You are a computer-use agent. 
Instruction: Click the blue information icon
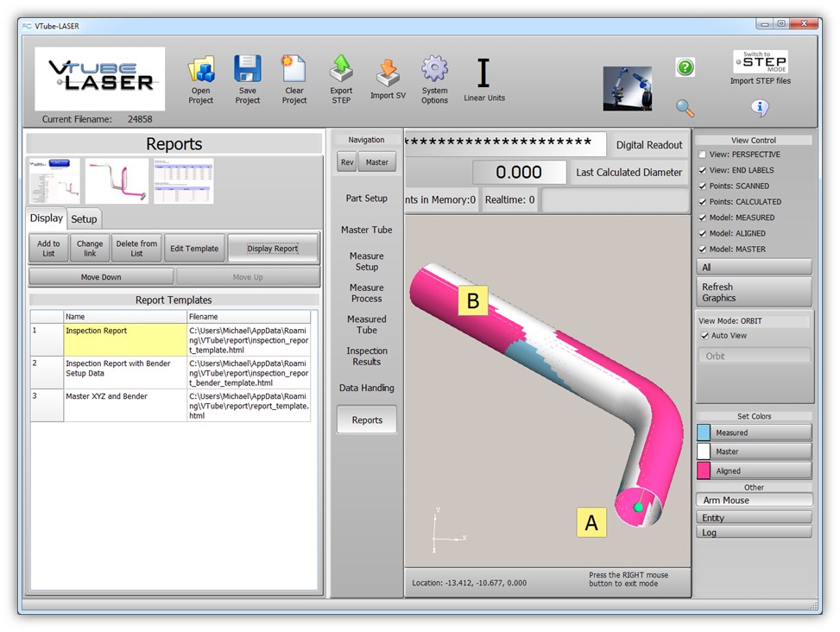tap(760, 108)
